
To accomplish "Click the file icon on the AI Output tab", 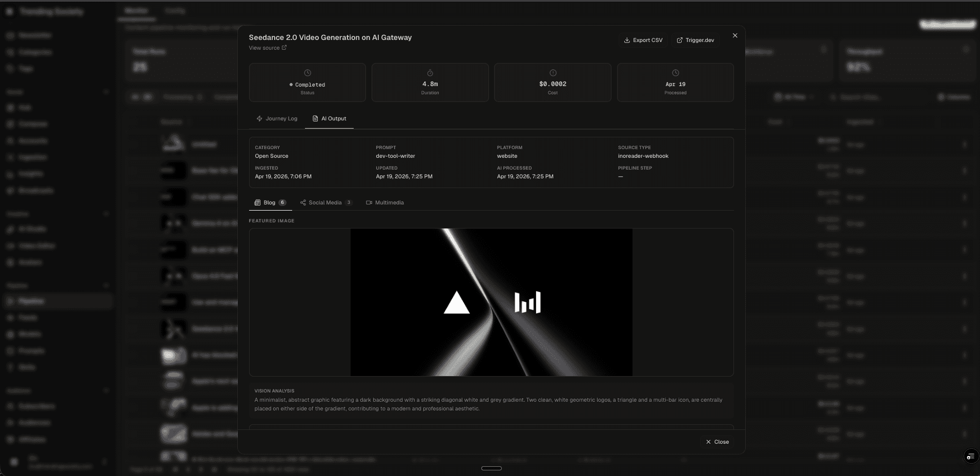I will [x=315, y=118].
